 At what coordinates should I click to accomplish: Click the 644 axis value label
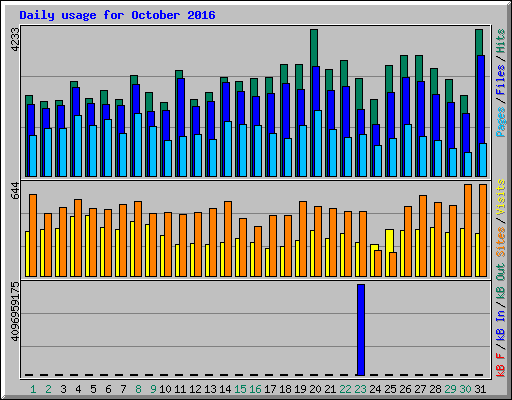pyautogui.click(x=15, y=191)
